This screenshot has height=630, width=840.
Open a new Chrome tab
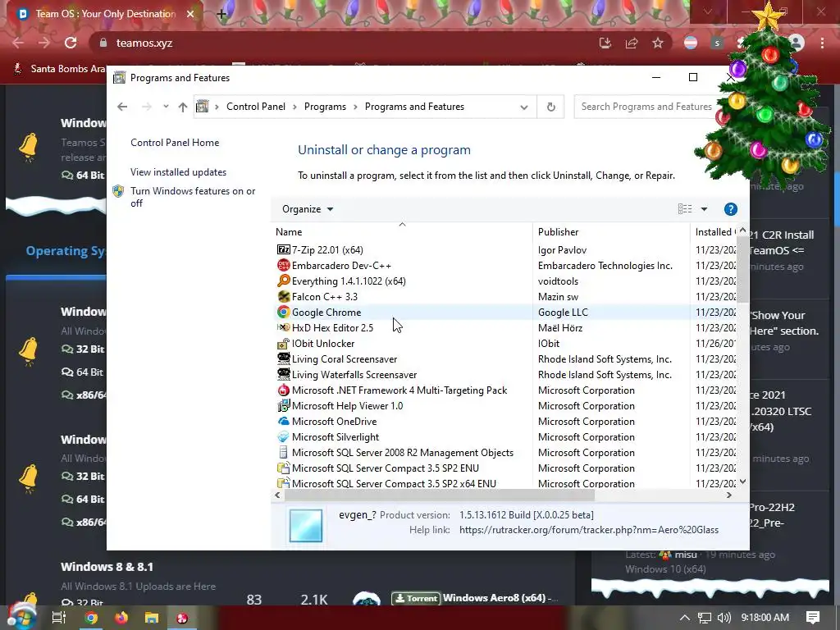(221, 14)
